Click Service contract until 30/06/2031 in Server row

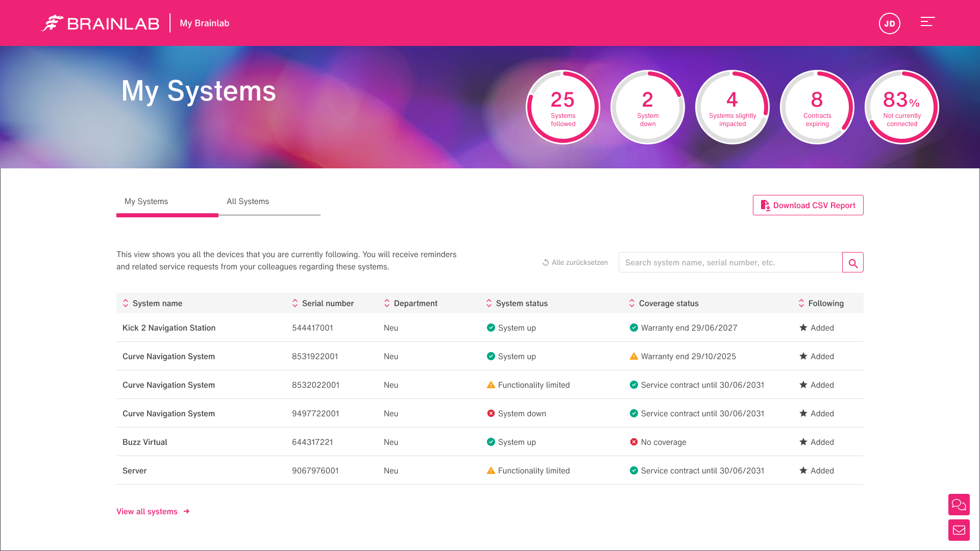702,470
